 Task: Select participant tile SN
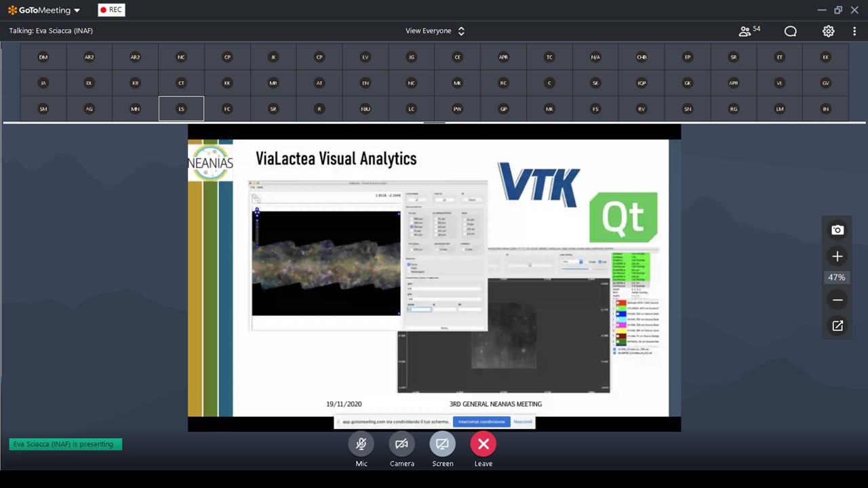pyautogui.click(x=688, y=109)
